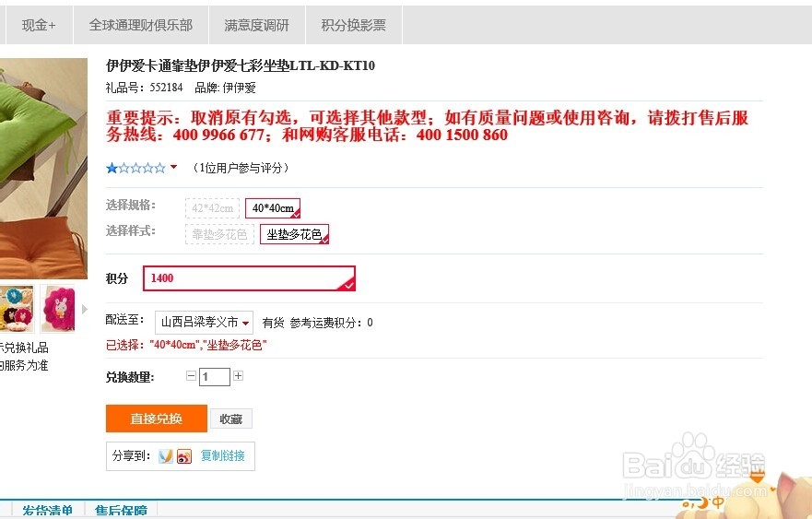Expand the star rating dropdown arrow
Image resolution: width=812 pixels, height=519 pixels.
[173, 167]
